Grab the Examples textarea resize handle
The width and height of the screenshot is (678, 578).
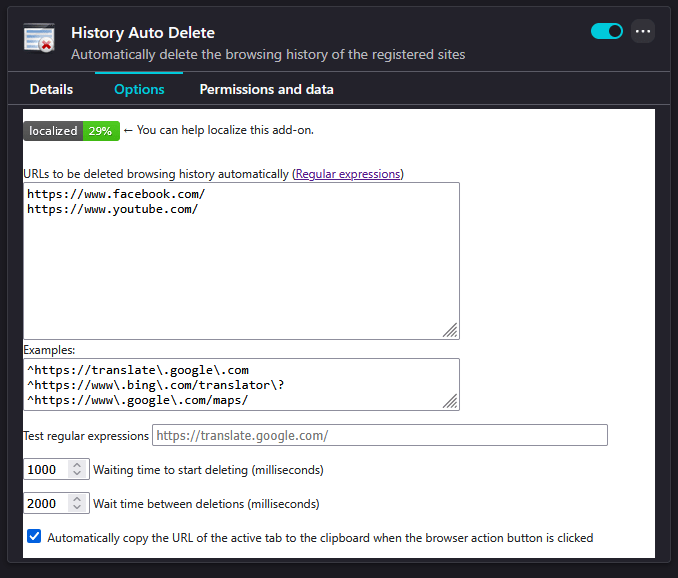(450, 401)
